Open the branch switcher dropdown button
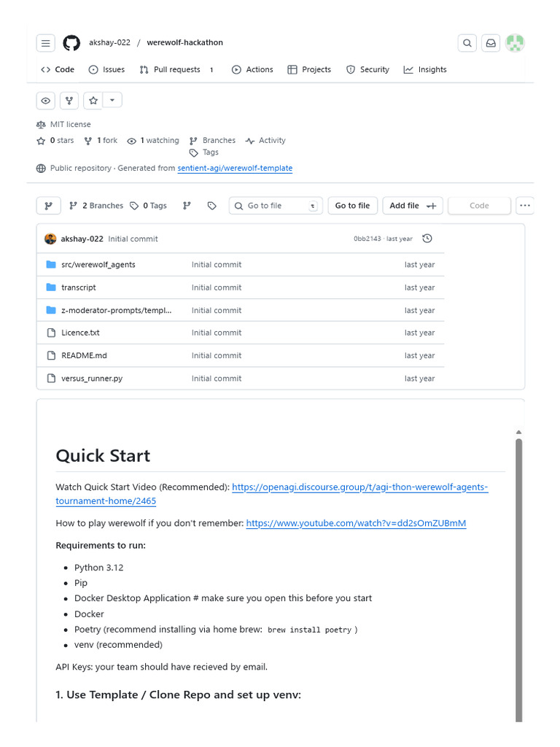560x747 pixels. tap(49, 206)
